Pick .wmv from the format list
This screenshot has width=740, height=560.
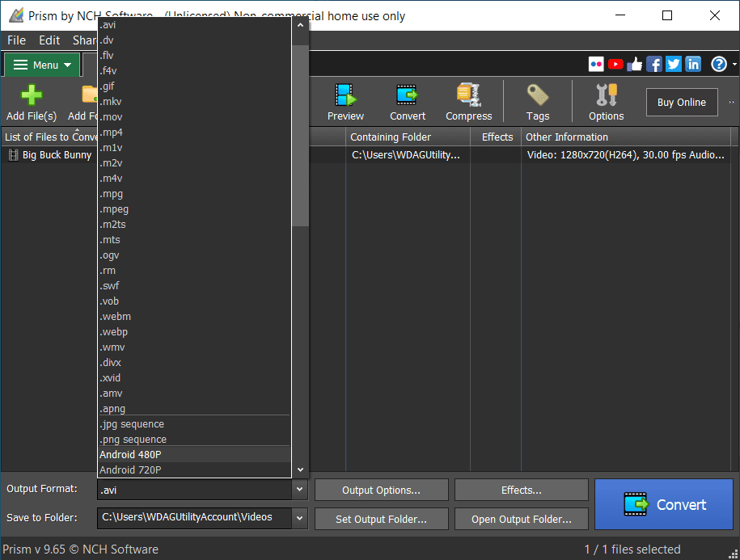point(194,347)
